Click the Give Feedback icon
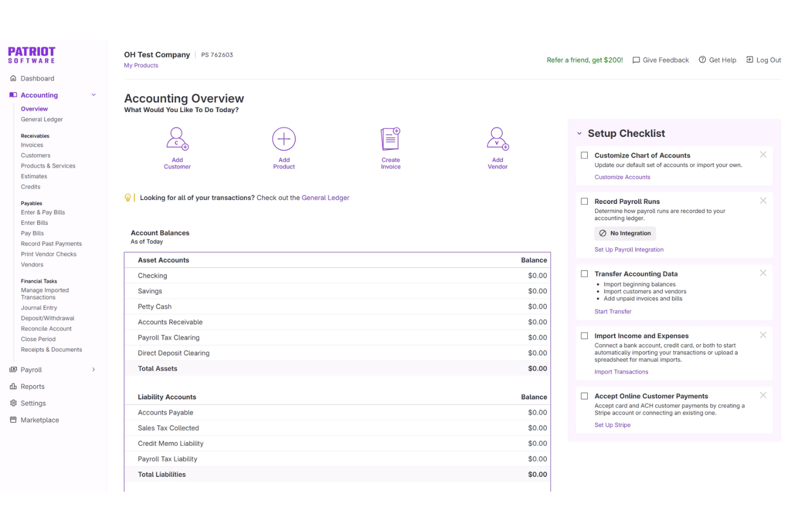The height and width of the screenshot is (532, 798). (636, 60)
